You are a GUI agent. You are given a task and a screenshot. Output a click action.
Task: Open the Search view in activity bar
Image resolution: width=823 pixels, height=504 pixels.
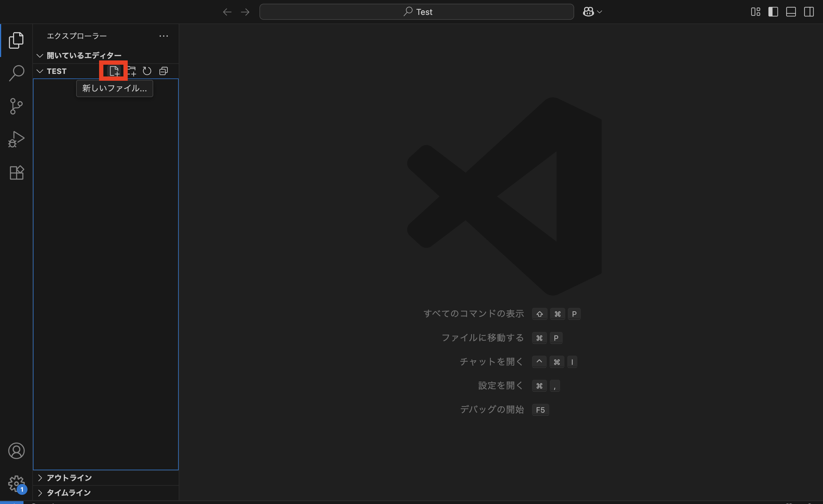click(x=16, y=73)
